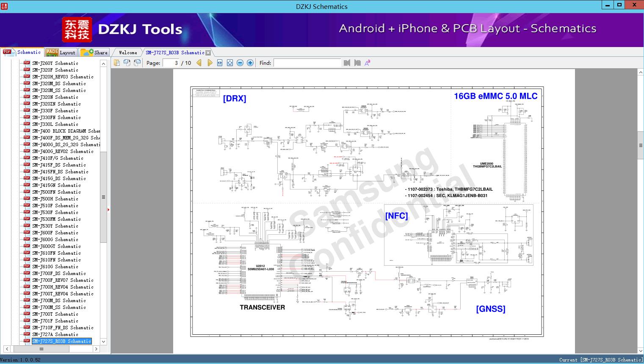Select SM-J400 BLOCK DIAGRAM entry
Image resolution: width=644 pixels, height=364 pixels.
[66, 131]
